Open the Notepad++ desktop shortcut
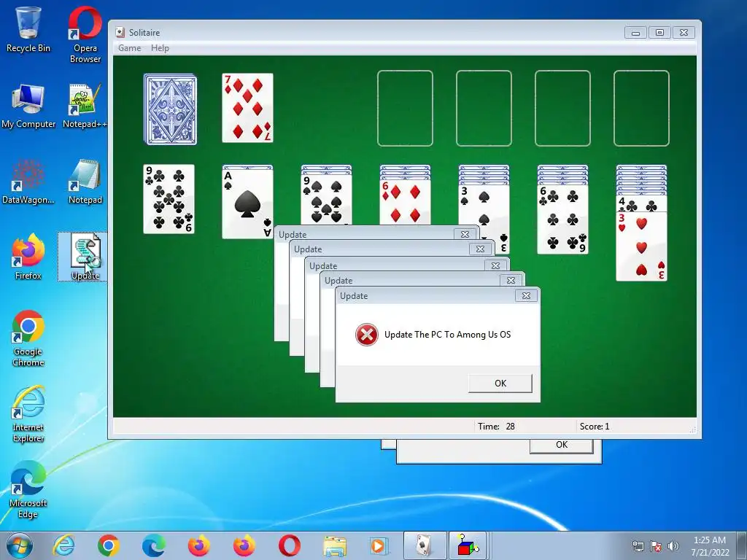The image size is (747, 560). click(85, 106)
